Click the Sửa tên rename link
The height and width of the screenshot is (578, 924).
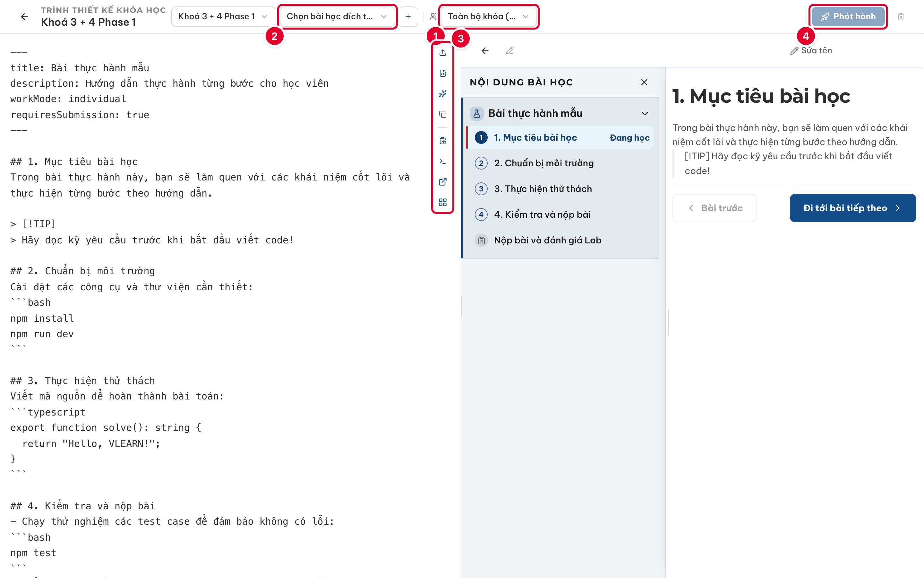tap(811, 50)
